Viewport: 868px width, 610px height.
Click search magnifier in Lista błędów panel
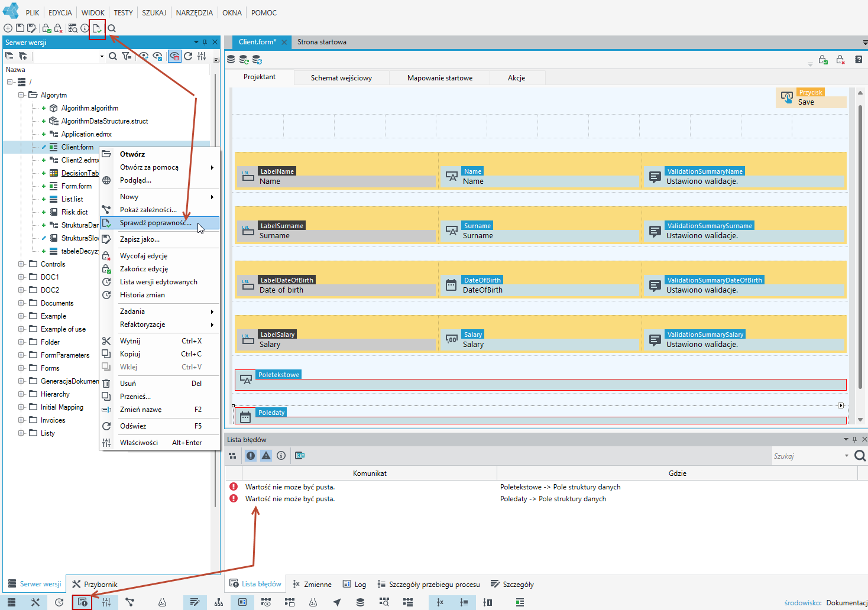click(x=860, y=456)
